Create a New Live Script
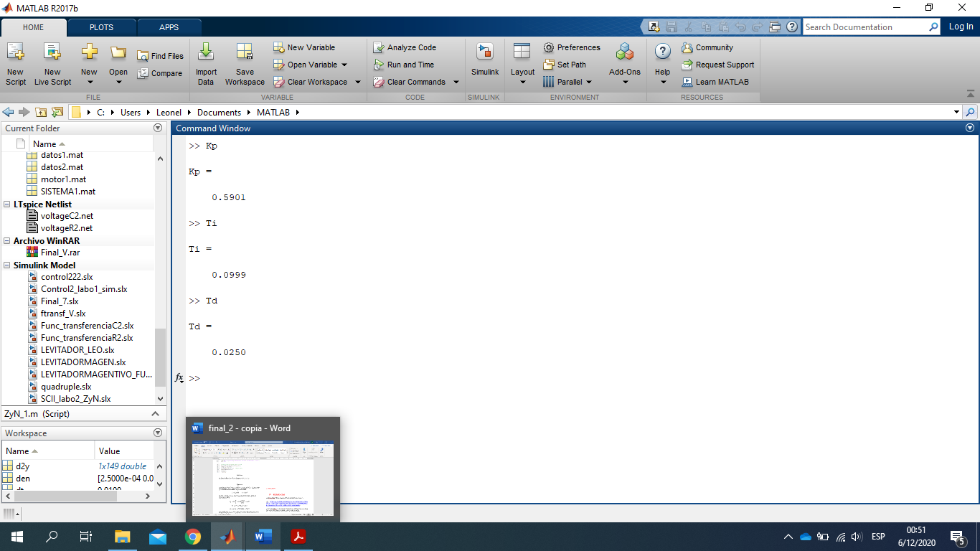The width and height of the screenshot is (980, 551). 52,63
